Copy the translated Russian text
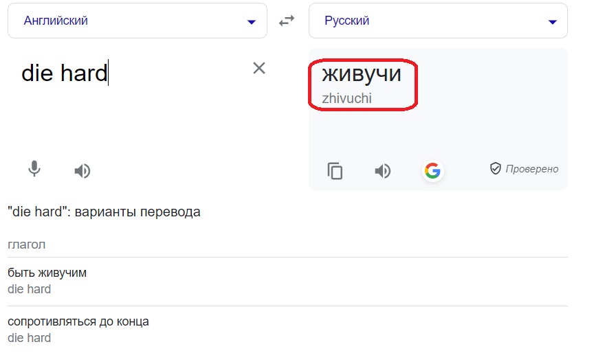 pos(335,171)
